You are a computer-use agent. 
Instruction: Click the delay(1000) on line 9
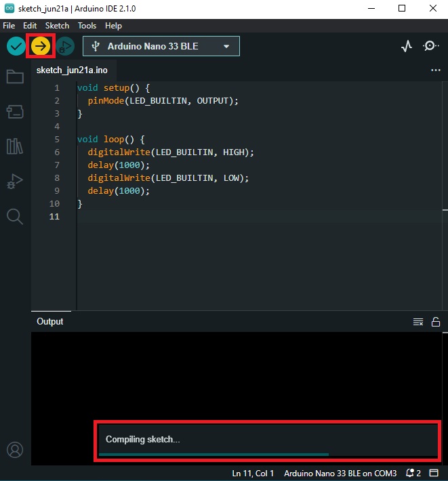(119, 191)
